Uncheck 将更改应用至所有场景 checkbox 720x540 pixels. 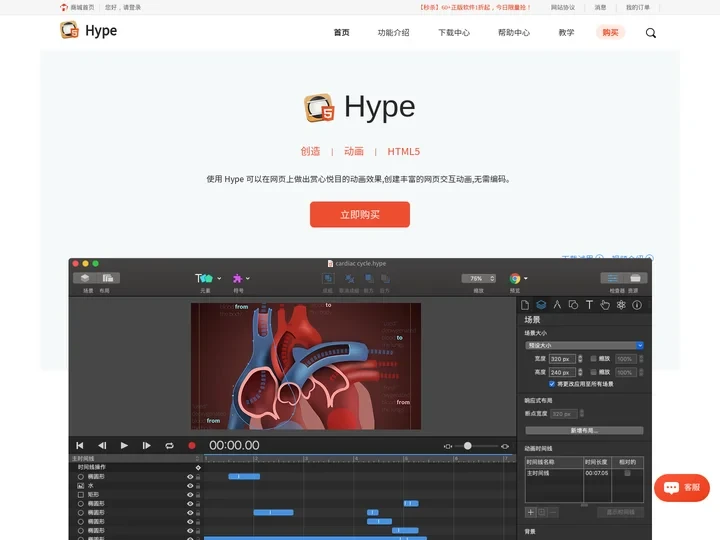[x=551, y=384]
